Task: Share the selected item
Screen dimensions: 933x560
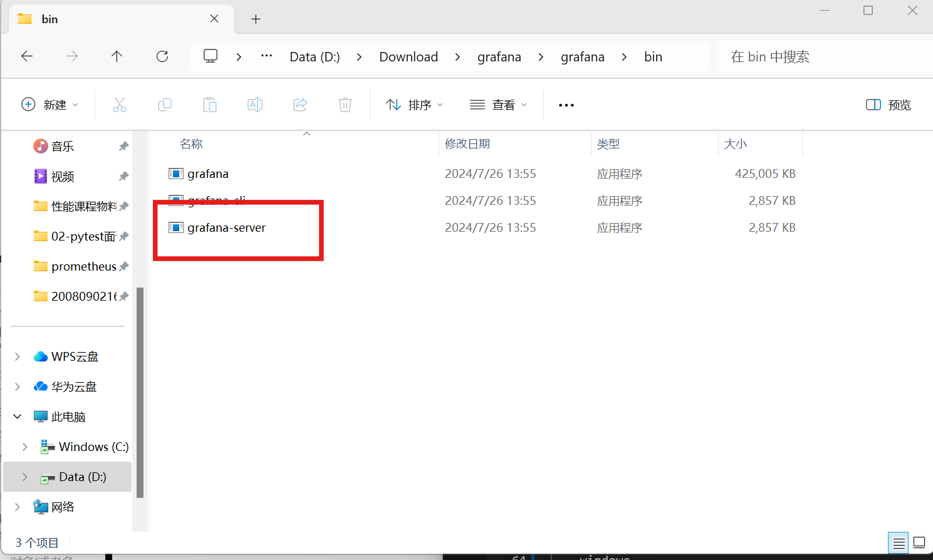Action: tap(300, 105)
